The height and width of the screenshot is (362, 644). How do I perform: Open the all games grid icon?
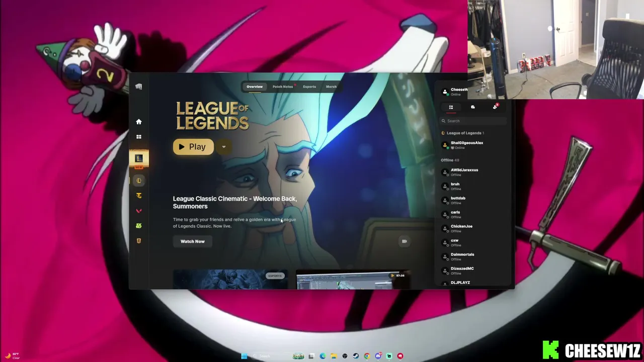139,137
